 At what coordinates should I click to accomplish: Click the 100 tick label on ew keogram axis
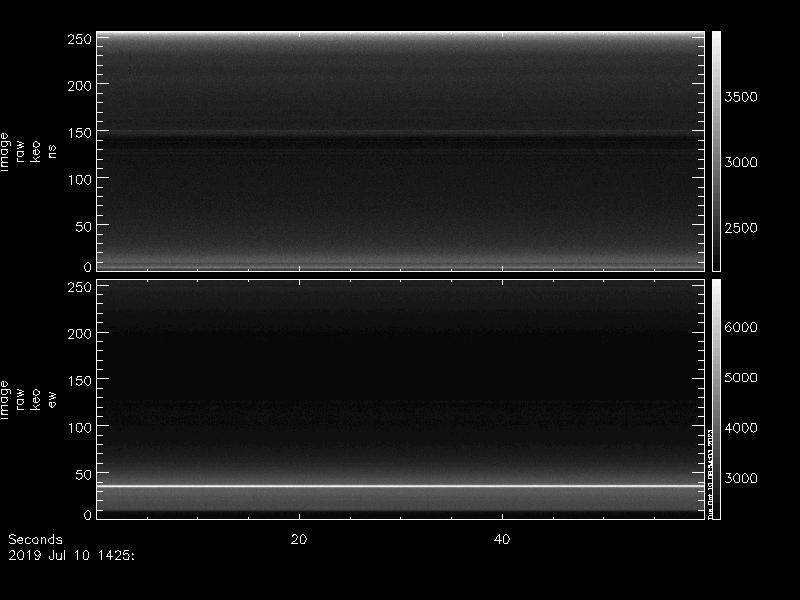tap(79, 428)
